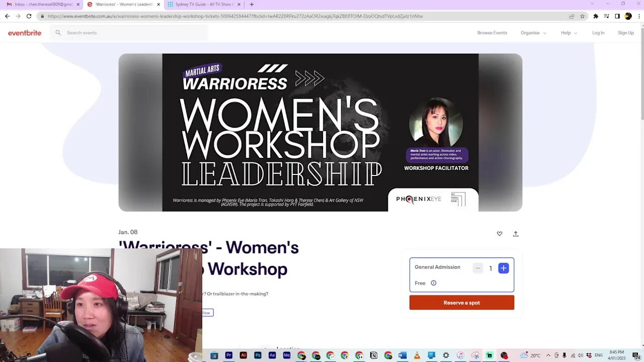Viewport: 644px width, 362px height.
Task: Show info about Free ticket fee
Action: pos(434,283)
